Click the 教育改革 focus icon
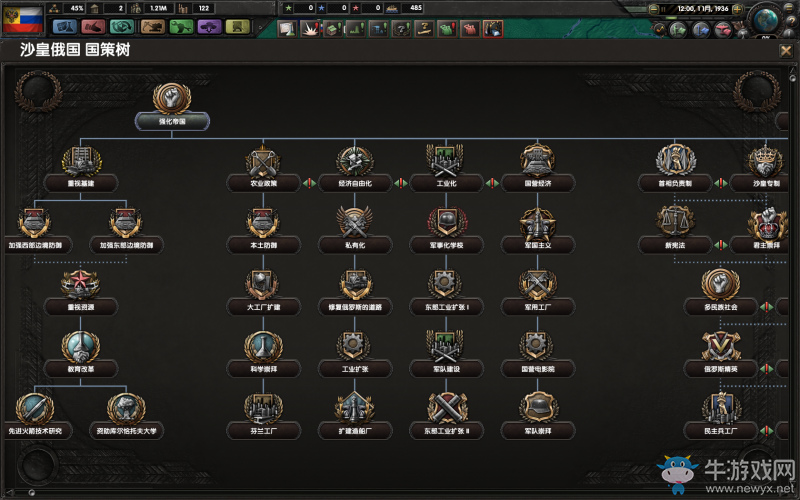Screen dimensions: 800x500 click(x=81, y=347)
